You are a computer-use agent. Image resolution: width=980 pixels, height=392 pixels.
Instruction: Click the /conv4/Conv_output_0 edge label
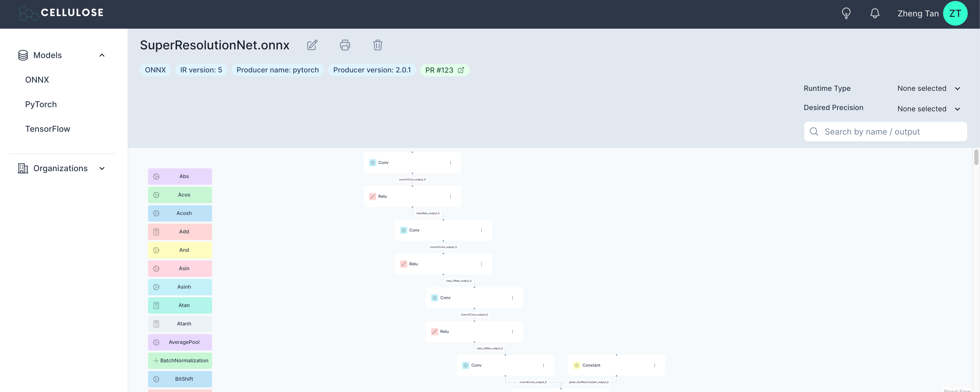[533, 383]
